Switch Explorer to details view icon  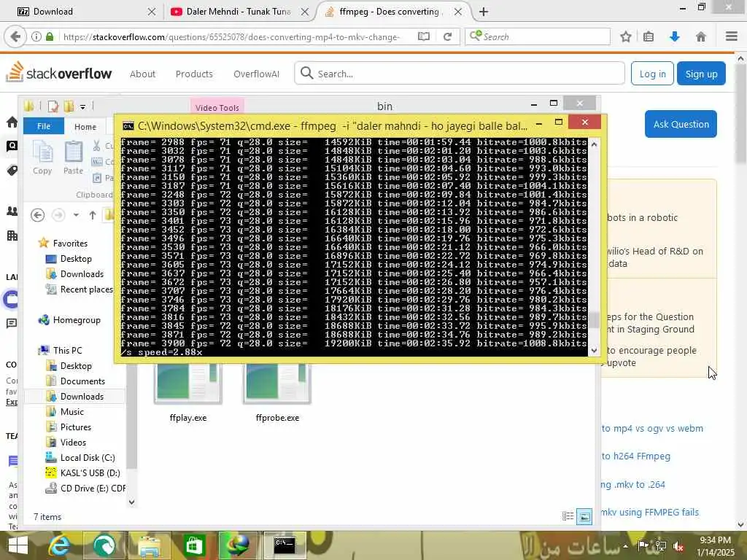pos(568,516)
